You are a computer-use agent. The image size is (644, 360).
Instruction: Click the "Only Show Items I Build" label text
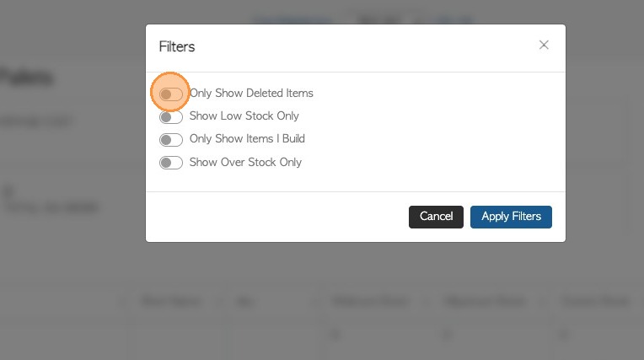247,139
